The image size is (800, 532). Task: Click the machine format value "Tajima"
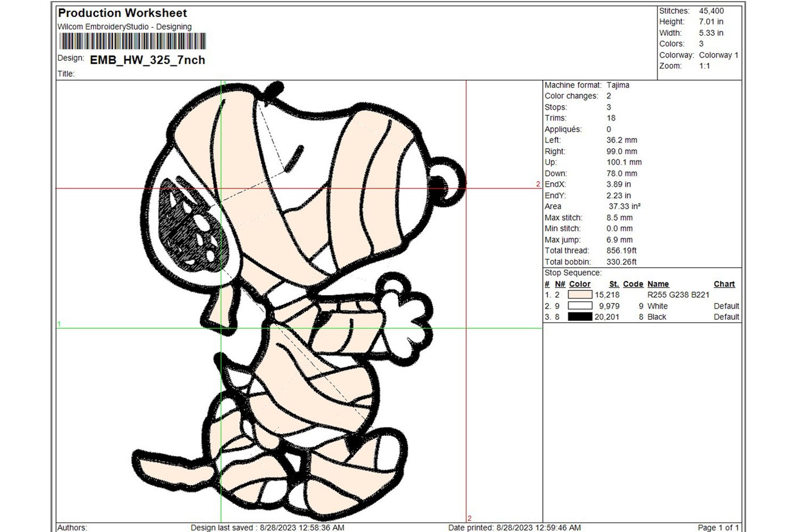[x=618, y=85]
